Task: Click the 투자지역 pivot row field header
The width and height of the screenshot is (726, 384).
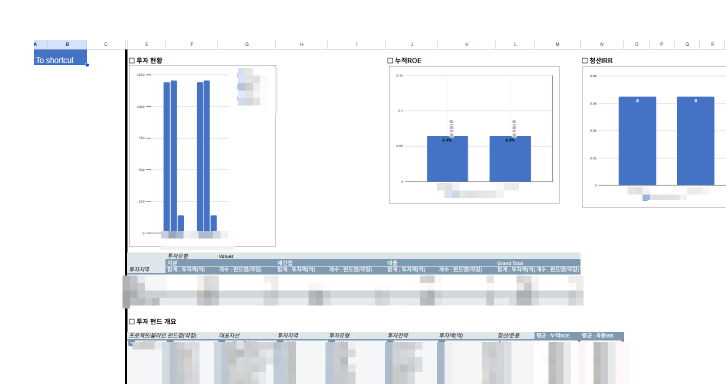Action: point(139,270)
